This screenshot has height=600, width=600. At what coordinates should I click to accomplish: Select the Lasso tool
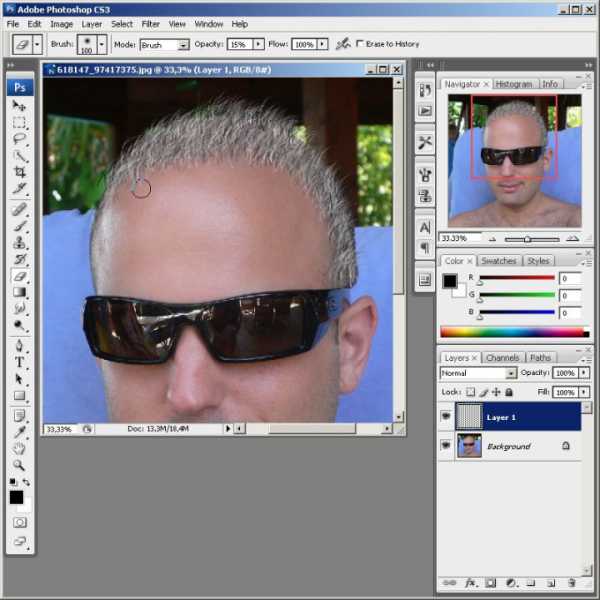[x=19, y=139]
